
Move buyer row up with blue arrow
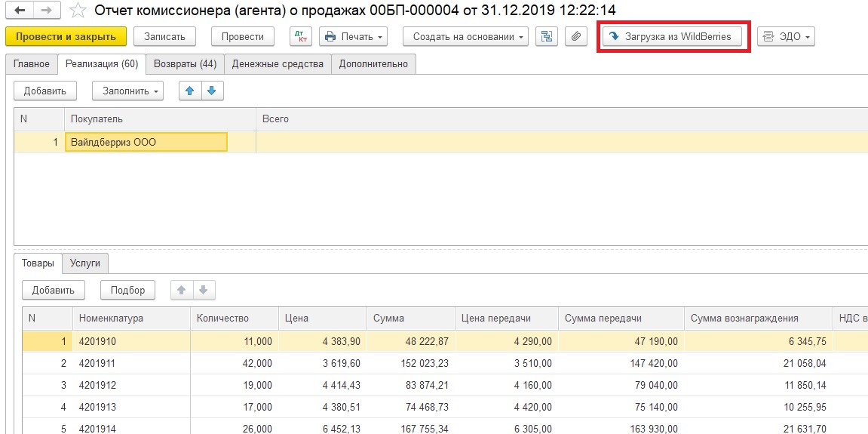pos(190,91)
